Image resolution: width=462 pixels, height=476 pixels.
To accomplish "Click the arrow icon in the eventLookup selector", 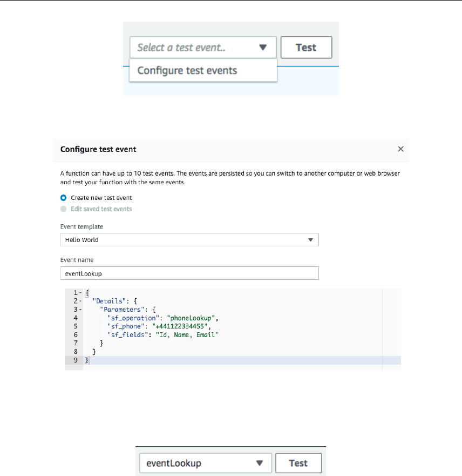I will [x=260, y=463].
